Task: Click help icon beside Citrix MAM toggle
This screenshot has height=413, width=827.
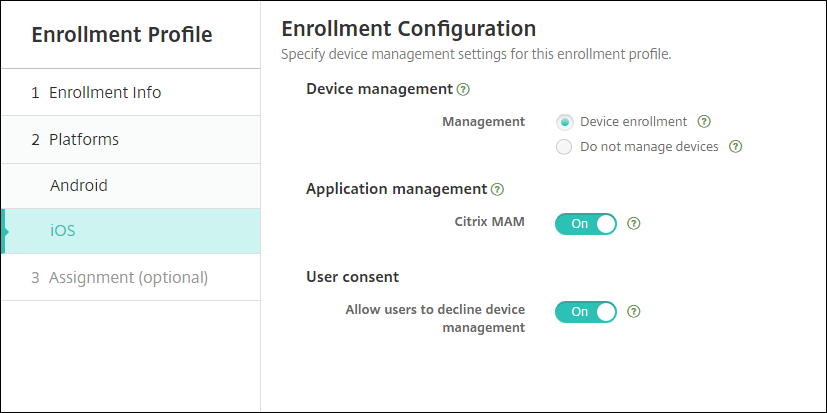Action: pyautogui.click(x=633, y=224)
